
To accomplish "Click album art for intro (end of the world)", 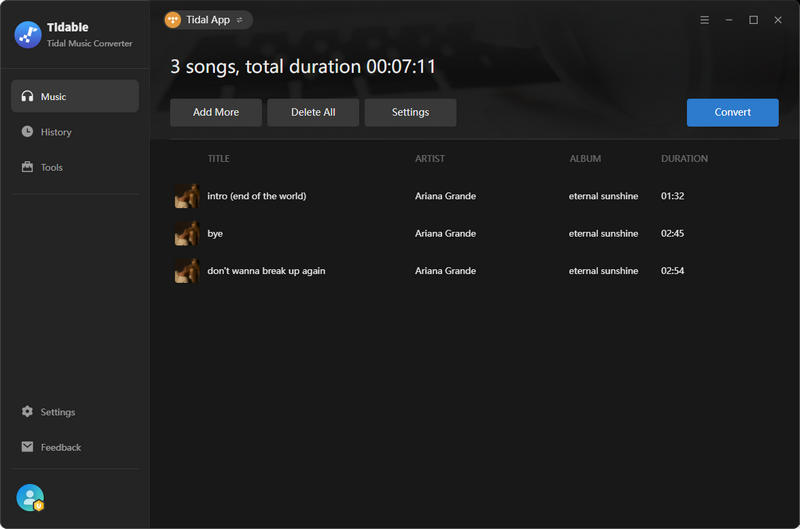I will pyautogui.click(x=187, y=196).
